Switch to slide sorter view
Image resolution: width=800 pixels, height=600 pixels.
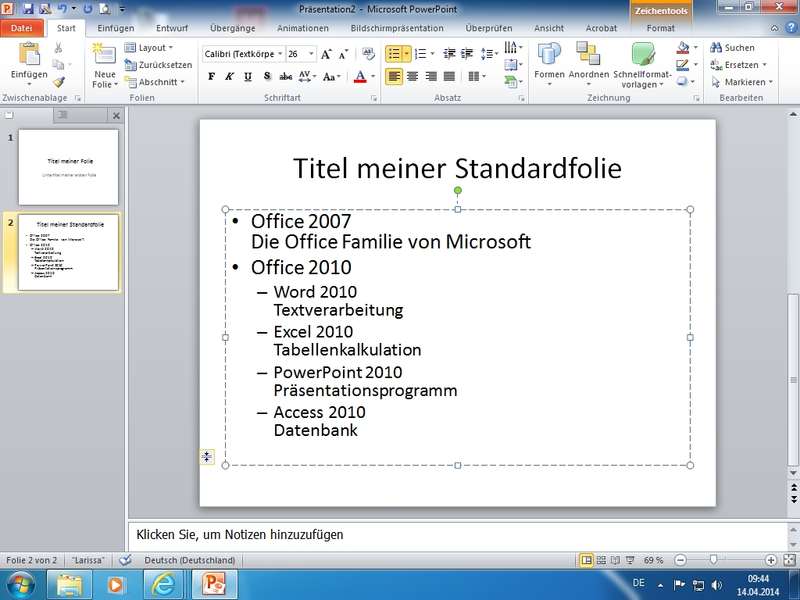coord(602,560)
